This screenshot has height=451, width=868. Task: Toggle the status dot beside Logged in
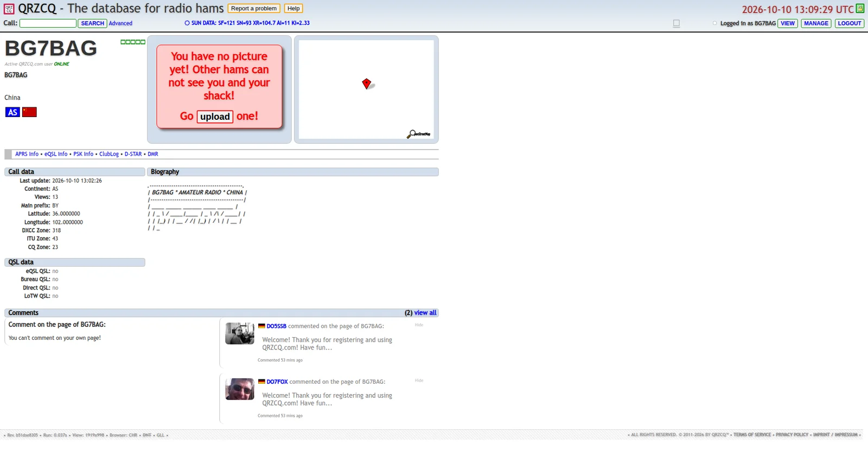(x=714, y=23)
